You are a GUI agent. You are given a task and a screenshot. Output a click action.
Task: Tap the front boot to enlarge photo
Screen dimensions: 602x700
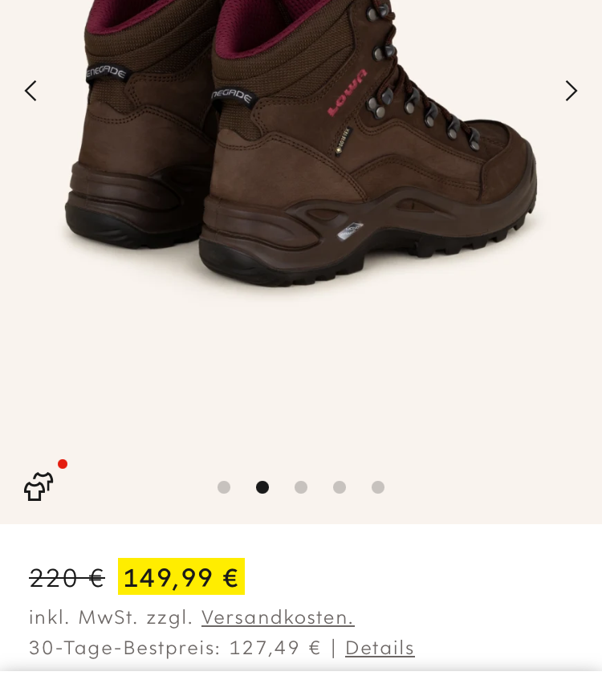[366, 148]
